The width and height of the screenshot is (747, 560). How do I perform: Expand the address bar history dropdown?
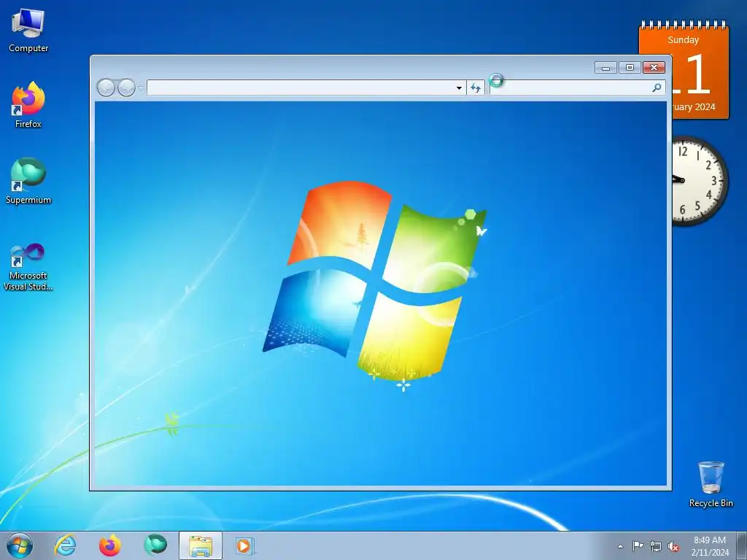(459, 88)
